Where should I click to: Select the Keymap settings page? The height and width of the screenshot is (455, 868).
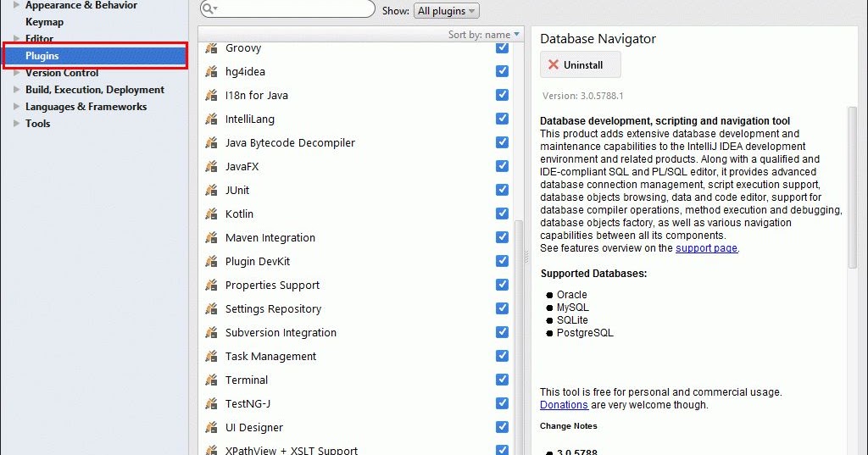[44, 22]
